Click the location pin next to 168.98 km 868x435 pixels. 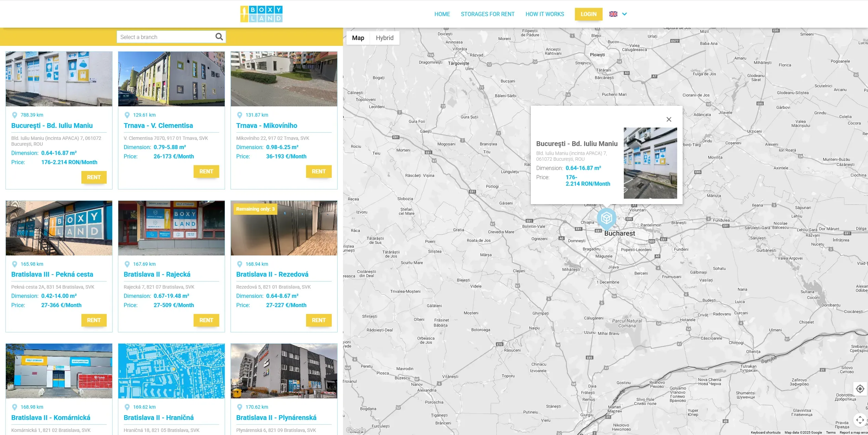(x=14, y=407)
